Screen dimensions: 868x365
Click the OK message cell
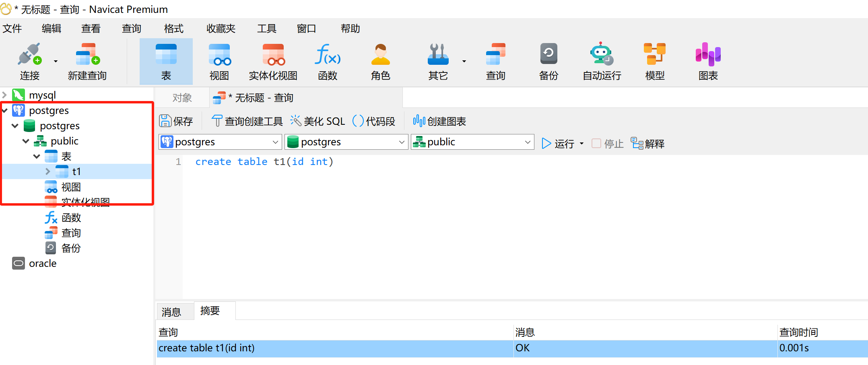(645, 348)
